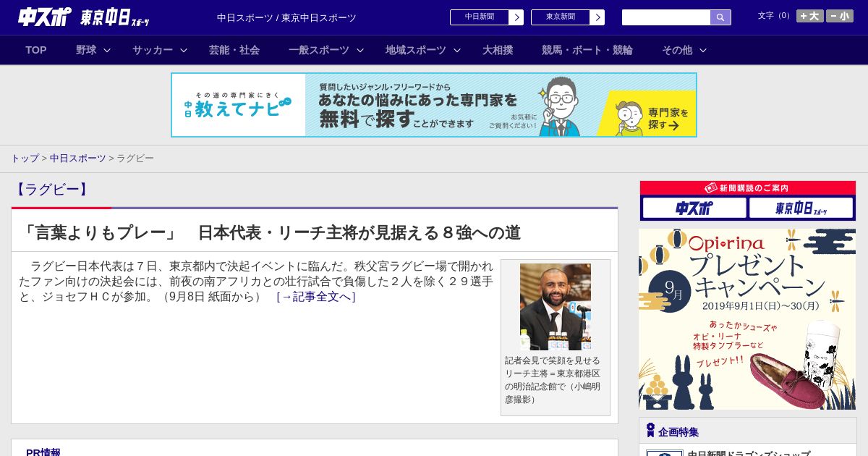Click the 東京中日スポーツ logo in header
Viewport: 868px width, 456px height.
tap(114, 18)
